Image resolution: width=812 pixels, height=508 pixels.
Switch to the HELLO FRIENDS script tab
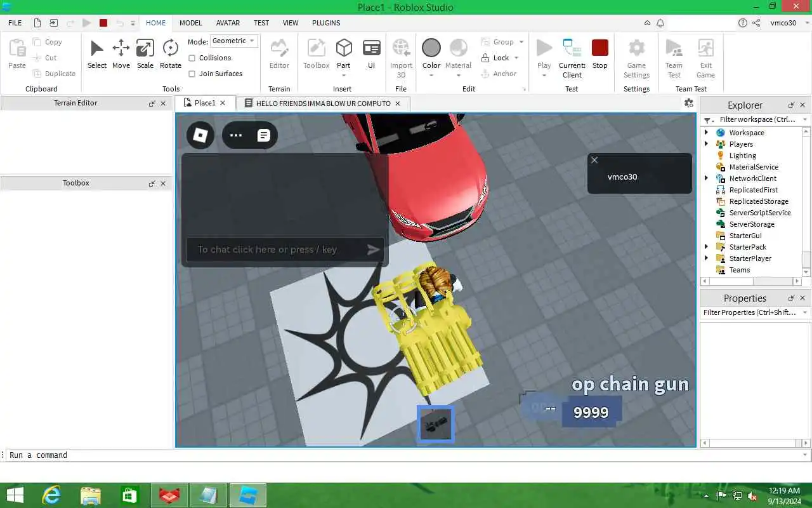(323, 103)
